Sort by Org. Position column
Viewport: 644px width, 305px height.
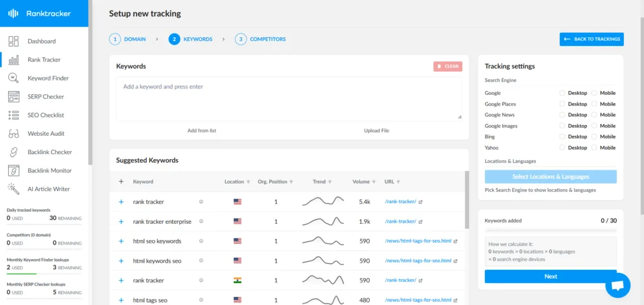tap(291, 182)
